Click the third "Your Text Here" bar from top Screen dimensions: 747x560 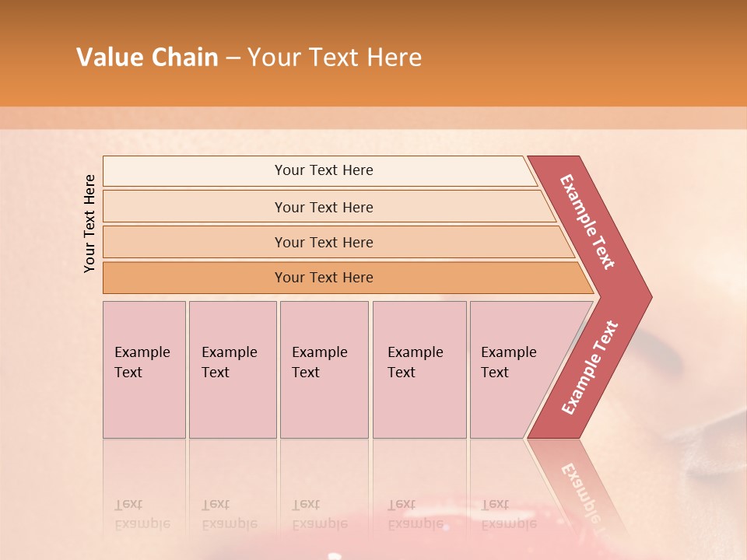[323, 242]
